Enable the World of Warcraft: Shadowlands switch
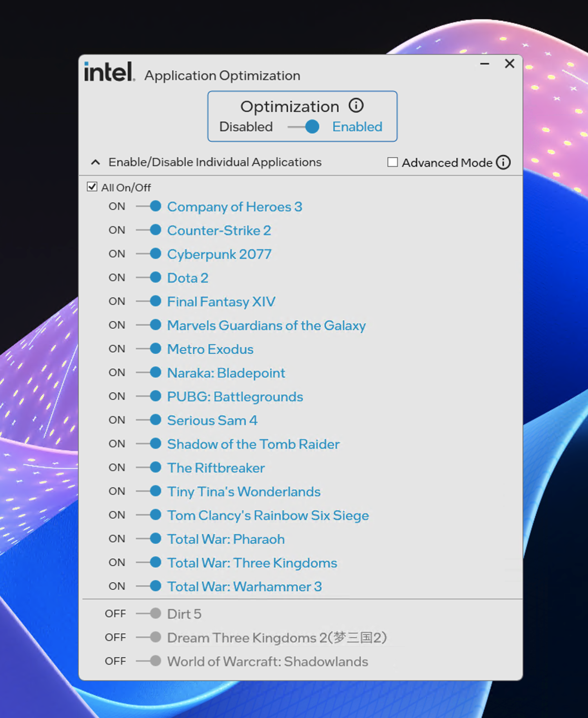588x718 pixels. coord(149,661)
